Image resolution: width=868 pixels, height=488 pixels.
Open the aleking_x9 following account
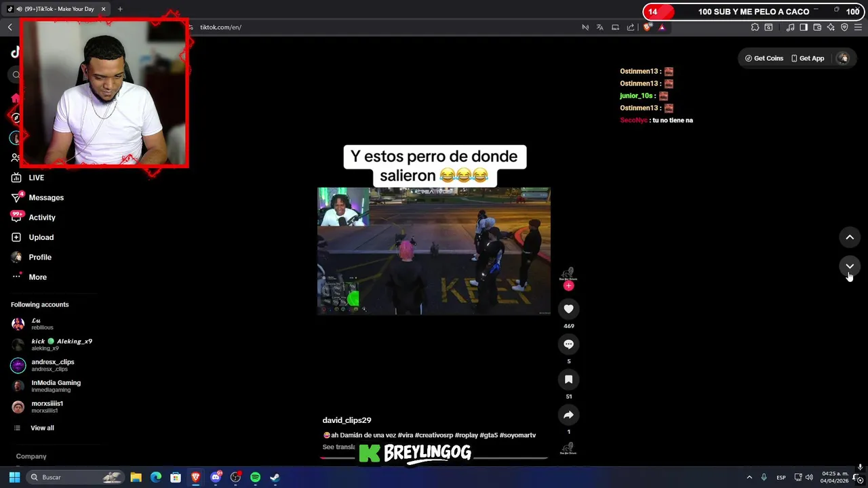point(52,344)
